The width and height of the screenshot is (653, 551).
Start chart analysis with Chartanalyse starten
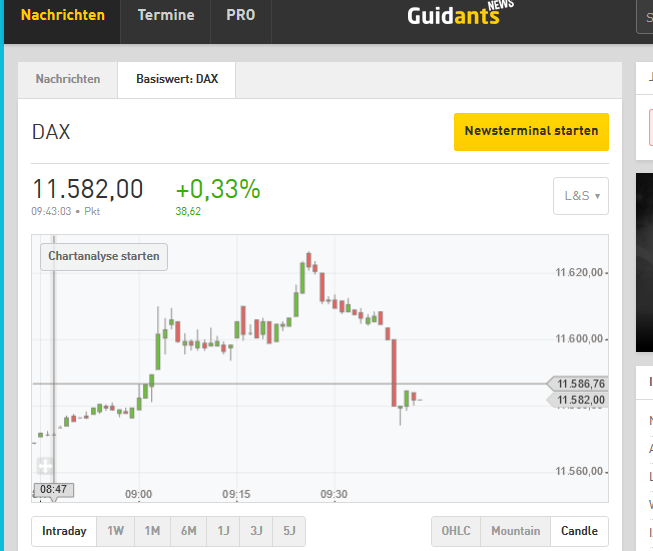point(104,256)
